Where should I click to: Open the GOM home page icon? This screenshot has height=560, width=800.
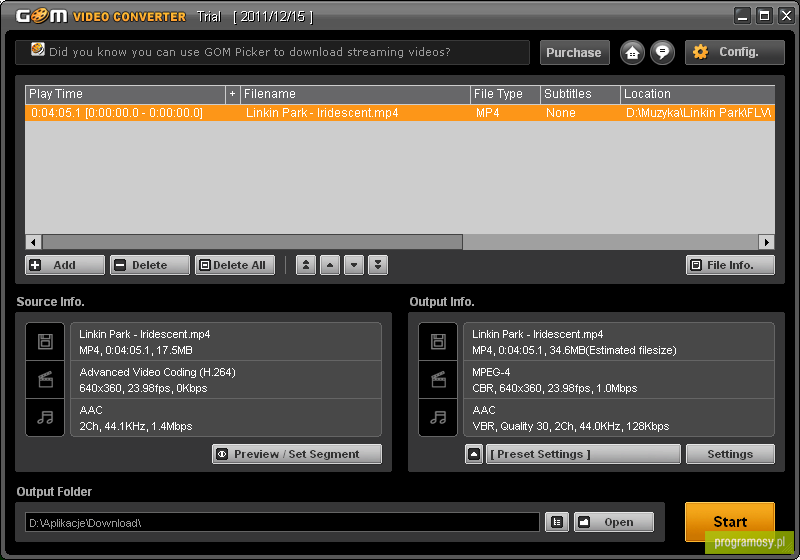[x=632, y=53]
